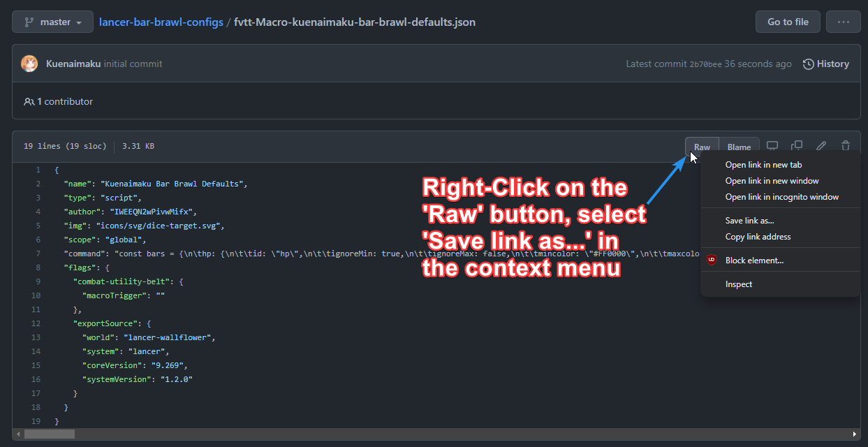Click the horizontal scrollbar thumb

coord(49,434)
